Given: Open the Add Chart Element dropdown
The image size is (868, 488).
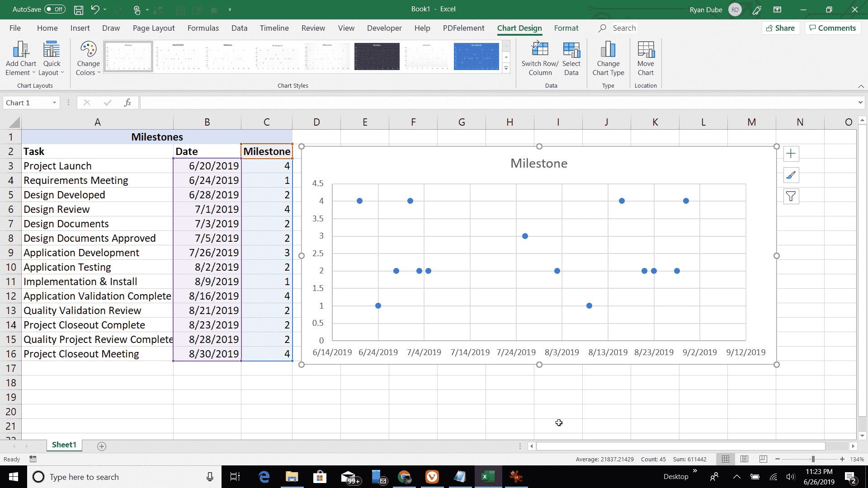Looking at the screenshot, I should click(21, 60).
